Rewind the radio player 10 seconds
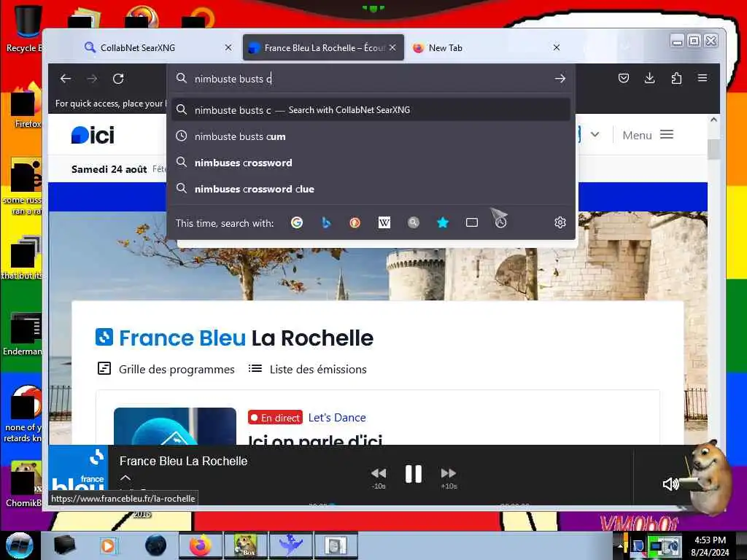 point(379,477)
